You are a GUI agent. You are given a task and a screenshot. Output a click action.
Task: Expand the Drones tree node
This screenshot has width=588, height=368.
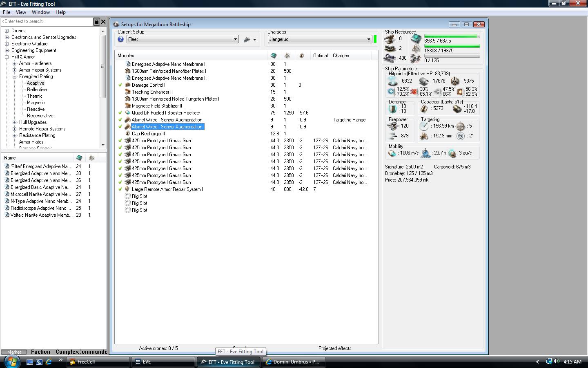(7, 31)
